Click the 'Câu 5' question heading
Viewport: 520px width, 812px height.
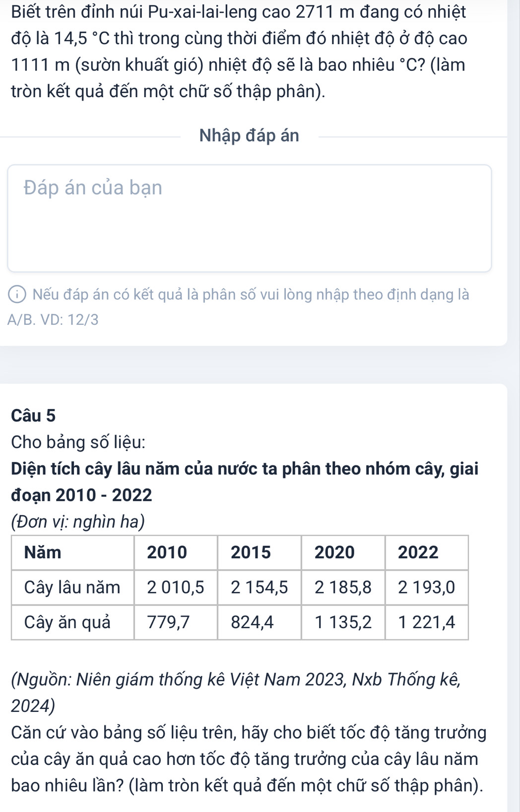33,415
